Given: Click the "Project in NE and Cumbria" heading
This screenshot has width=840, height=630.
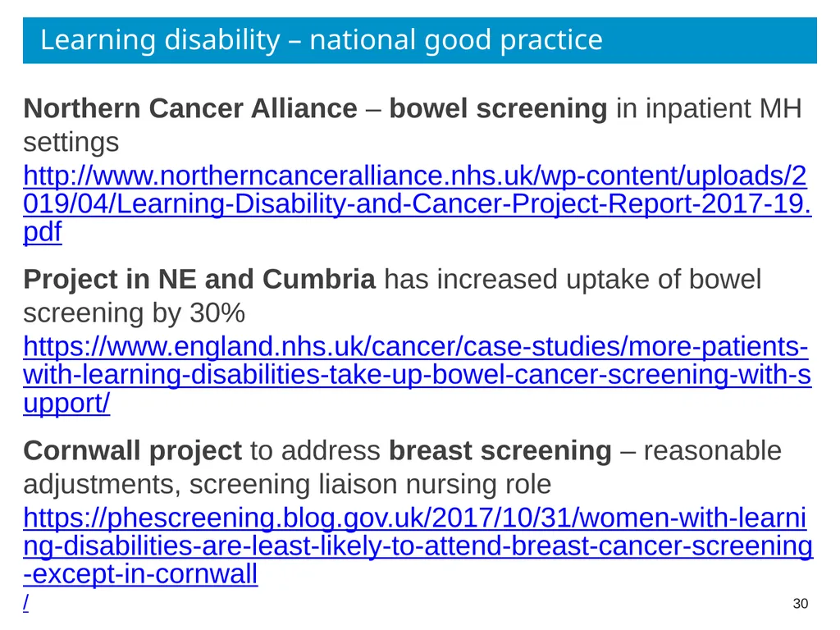Looking at the screenshot, I should 199,280.
